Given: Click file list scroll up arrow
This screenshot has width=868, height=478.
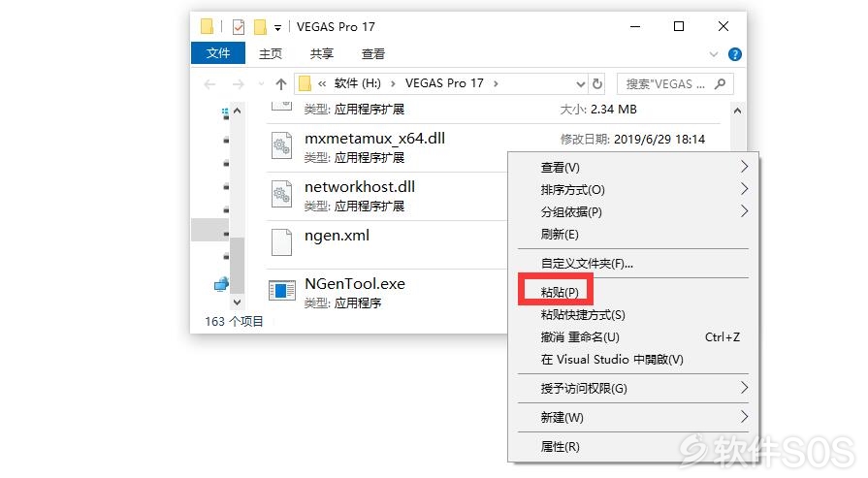Looking at the screenshot, I should pyautogui.click(x=737, y=111).
